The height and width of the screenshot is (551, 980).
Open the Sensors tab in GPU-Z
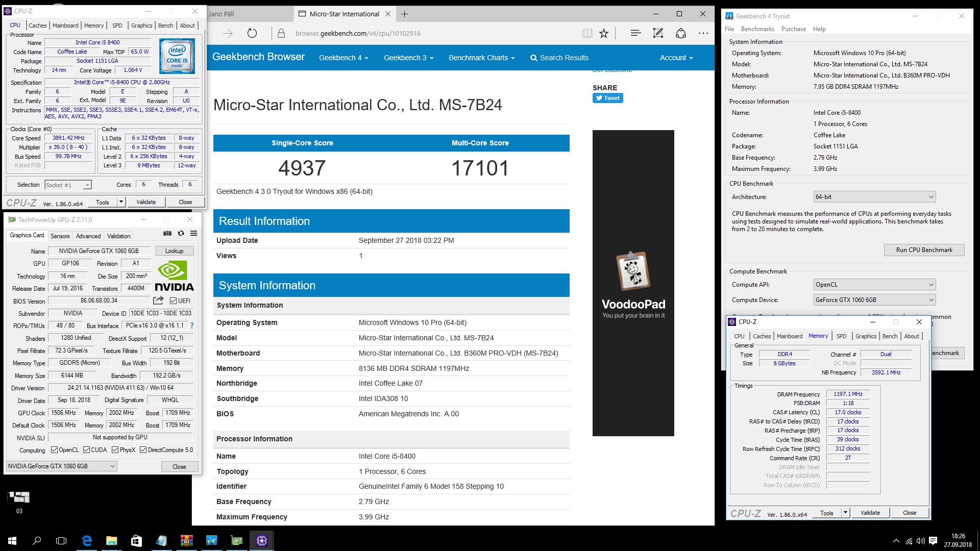[x=60, y=236]
